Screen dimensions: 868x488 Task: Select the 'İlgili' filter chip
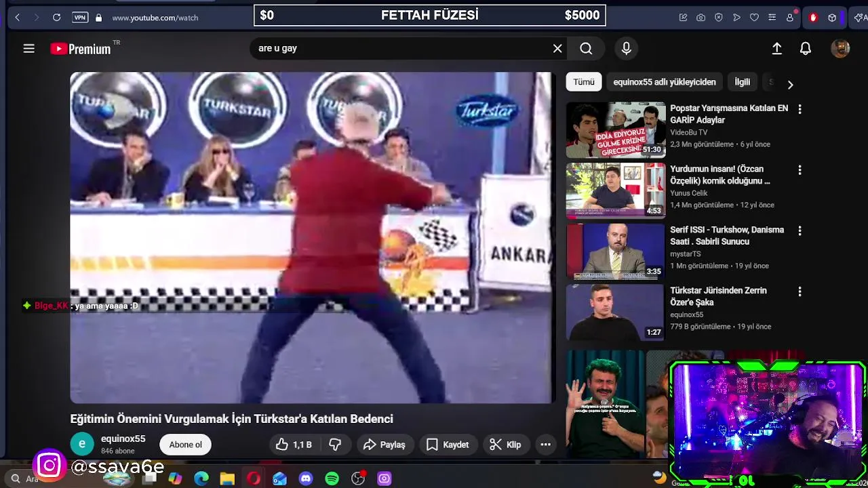click(743, 82)
